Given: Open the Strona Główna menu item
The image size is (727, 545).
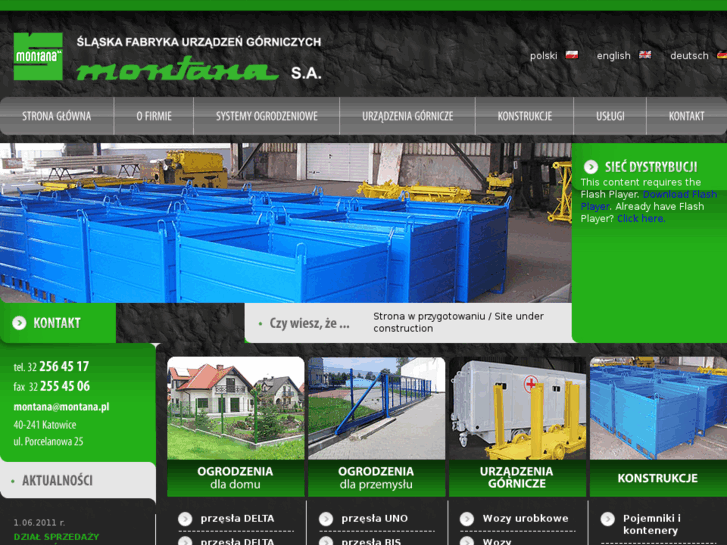Looking at the screenshot, I should [57, 116].
